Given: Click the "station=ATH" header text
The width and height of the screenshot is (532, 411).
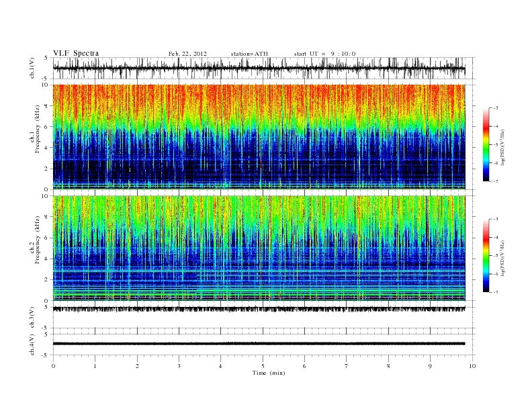Looking at the screenshot, I should click(249, 54).
